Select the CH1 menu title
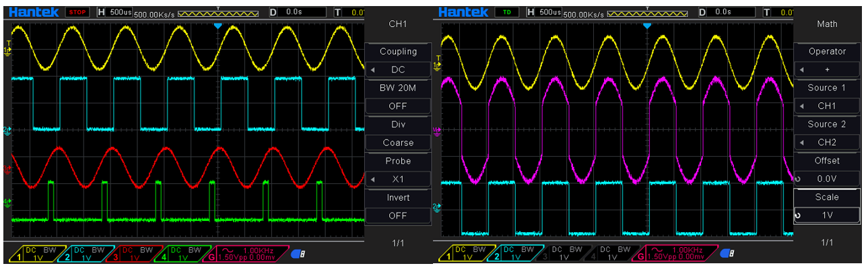The image size is (868, 270). point(397,24)
